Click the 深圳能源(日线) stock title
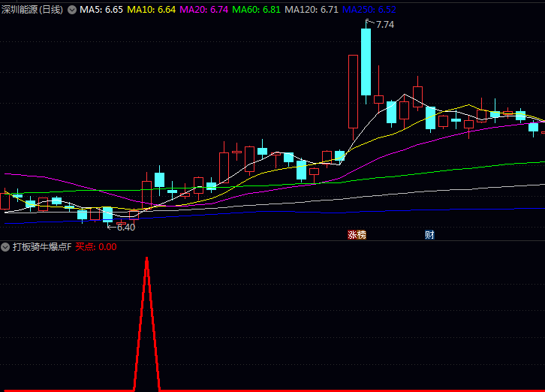Screen dimensions: 545x392 (32, 10)
